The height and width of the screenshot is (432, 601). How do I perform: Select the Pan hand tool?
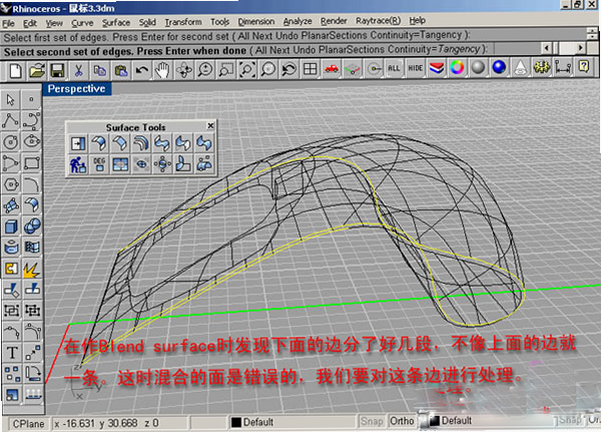163,71
